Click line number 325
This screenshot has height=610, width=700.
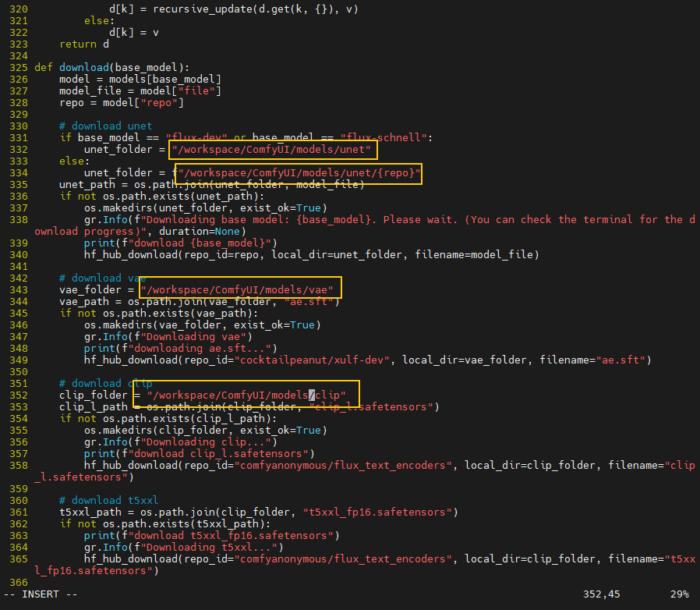click(18, 68)
